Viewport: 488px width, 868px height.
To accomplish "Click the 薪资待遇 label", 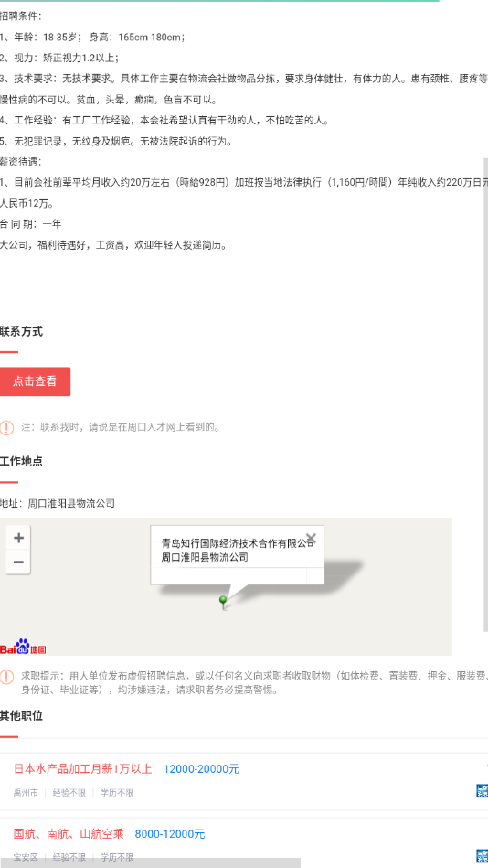I will click(20, 162).
